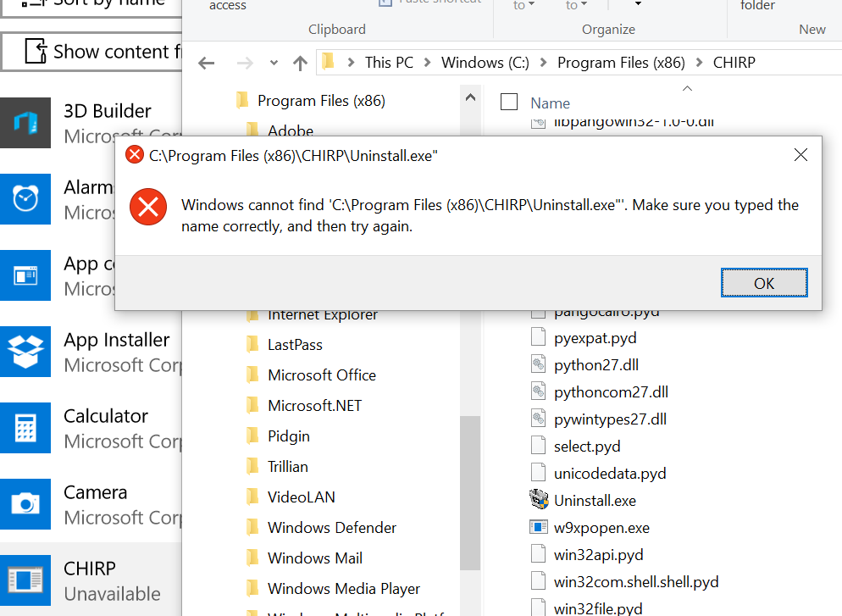Screen dimensions: 842x616
Task: Click the navigation tree scroll-up arrow
Action: tap(470, 97)
